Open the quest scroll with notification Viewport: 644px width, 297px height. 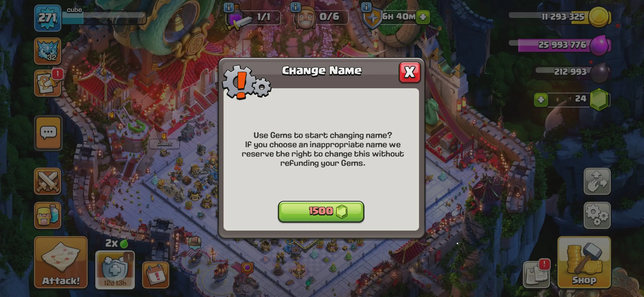click(x=47, y=83)
